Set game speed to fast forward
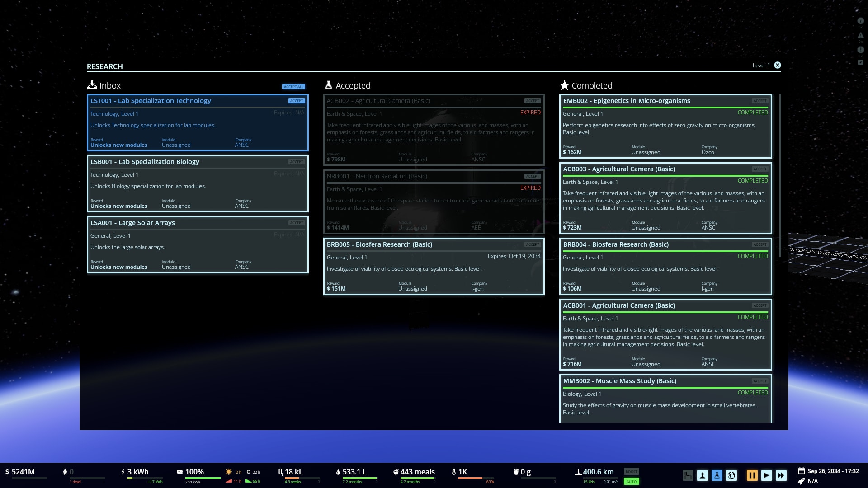The image size is (868, 488). [781, 475]
